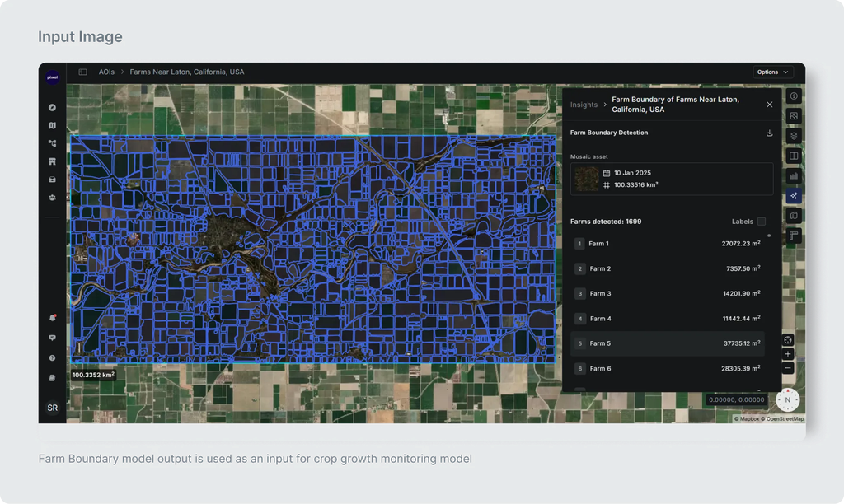The height and width of the screenshot is (504, 844).
Task: Open the Options dropdown
Action: pyautogui.click(x=772, y=72)
